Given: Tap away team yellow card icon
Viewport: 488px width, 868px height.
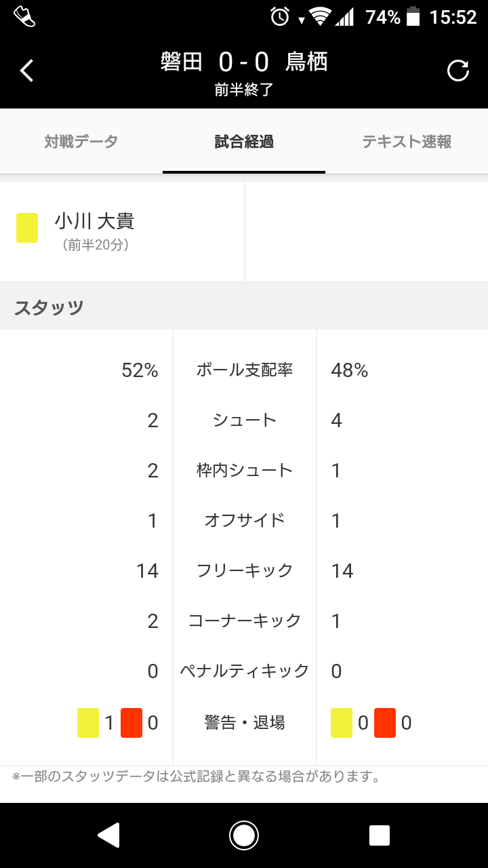Looking at the screenshot, I should pyautogui.click(x=342, y=723).
